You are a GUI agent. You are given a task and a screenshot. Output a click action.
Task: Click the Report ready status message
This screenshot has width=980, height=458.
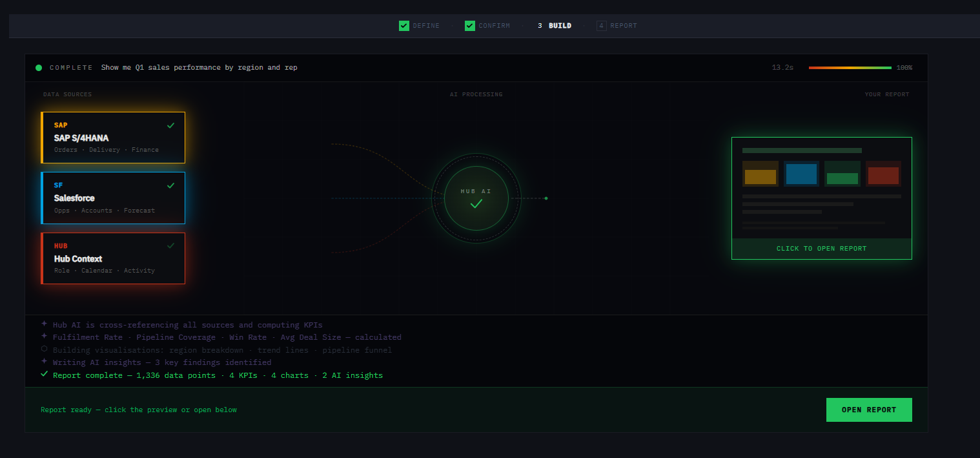click(x=139, y=410)
